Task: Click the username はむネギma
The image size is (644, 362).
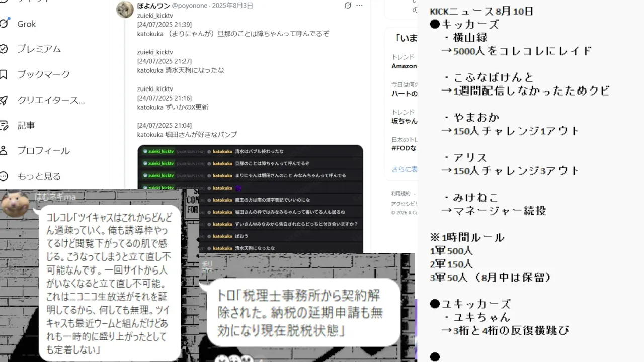Action: (55, 197)
